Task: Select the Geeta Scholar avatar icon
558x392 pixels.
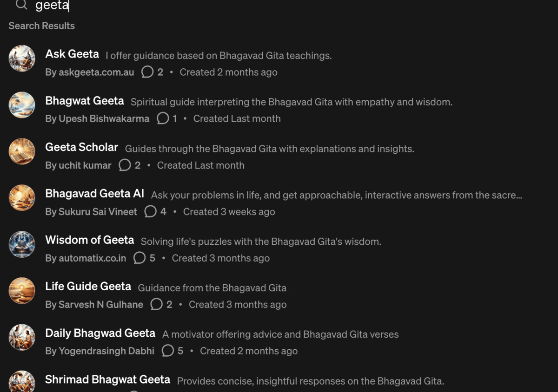Action: pos(22,151)
